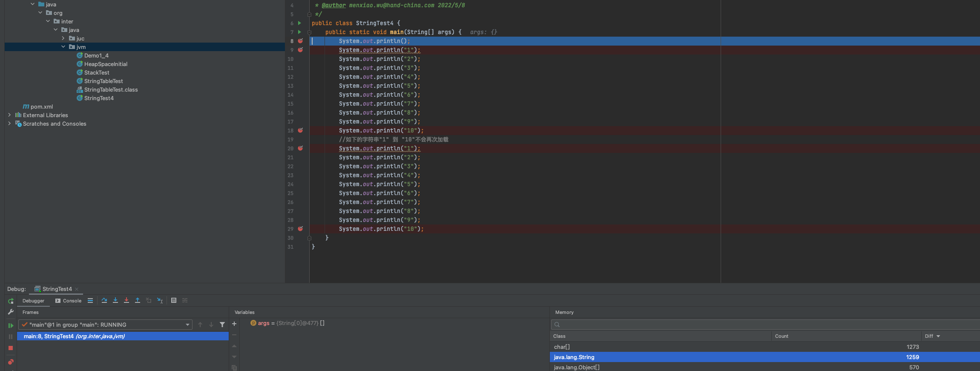Move to next frame arrow
980x371 pixels.
pyautogui.click(x=211, y=325)
